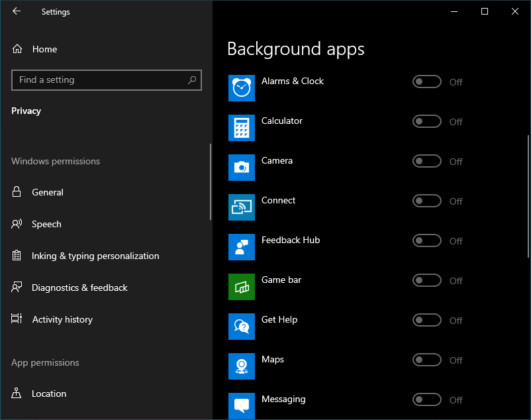Click the Alarms & Clock app icon
Image resolution: width=531 pixels, height=420 pixels.
(242, 88)
